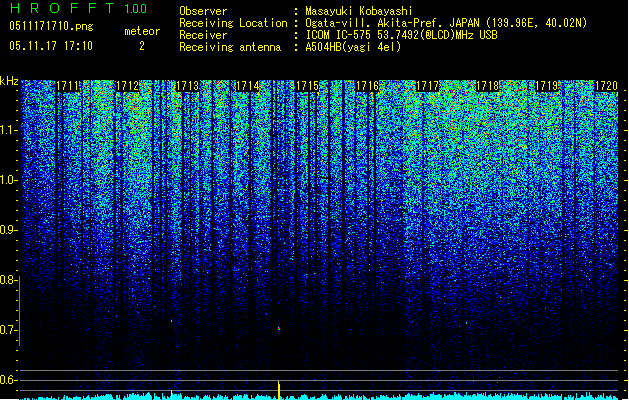Click the 1718 time marker
The width and height of the screenshot is (629, 400).
(487, 86)
